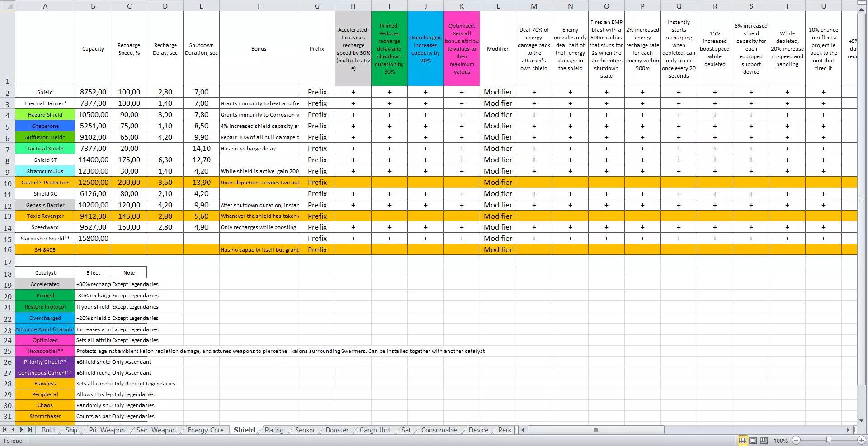
Task: Click the 15800,00 capacity cell
Action: [93, 239]
